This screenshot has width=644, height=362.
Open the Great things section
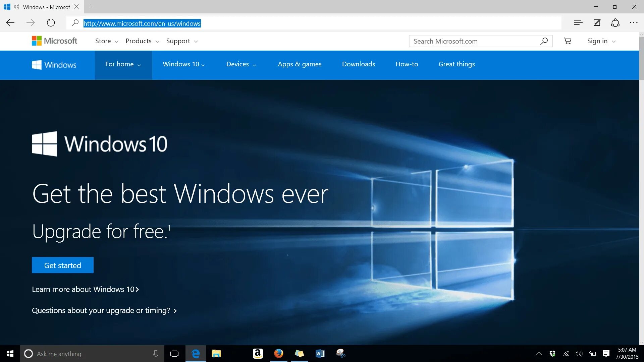click(457, 64)
